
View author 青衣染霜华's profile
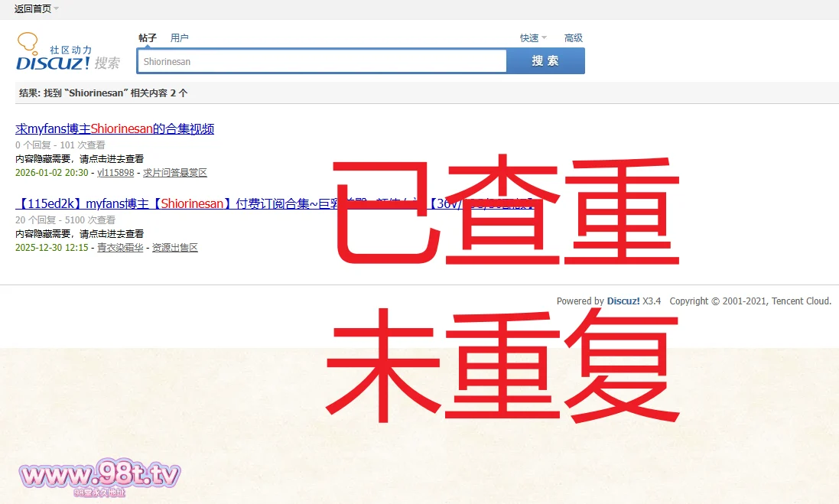coord(120,248)
